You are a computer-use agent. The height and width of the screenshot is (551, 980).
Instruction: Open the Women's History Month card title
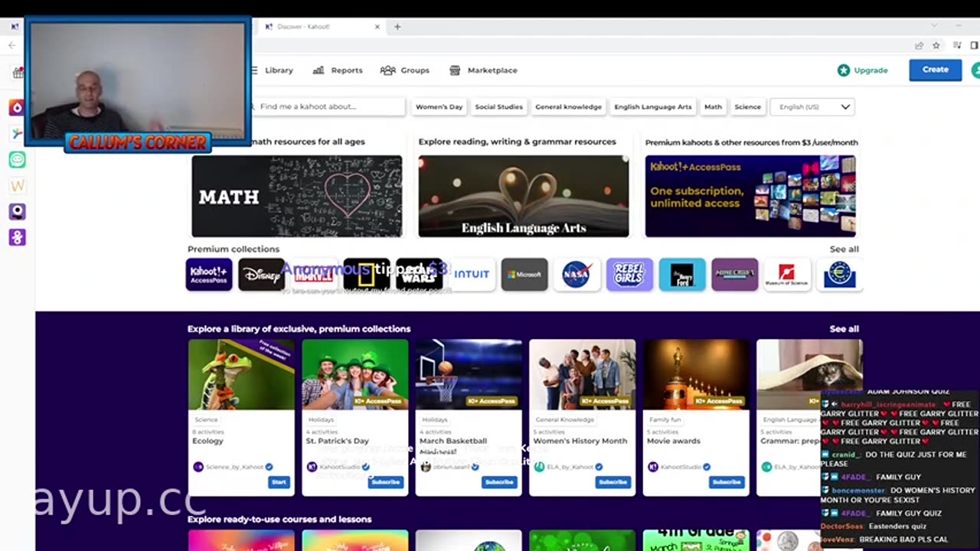point(580,441)
